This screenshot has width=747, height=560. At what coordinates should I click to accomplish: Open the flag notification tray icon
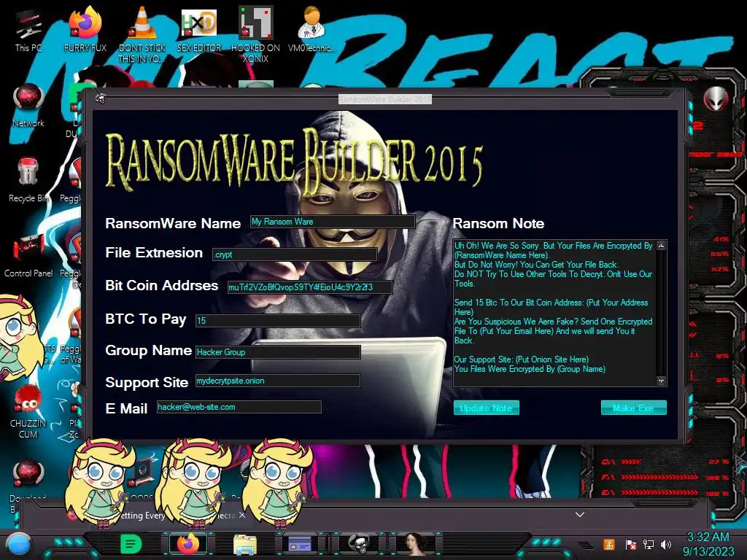pos(630,544)
